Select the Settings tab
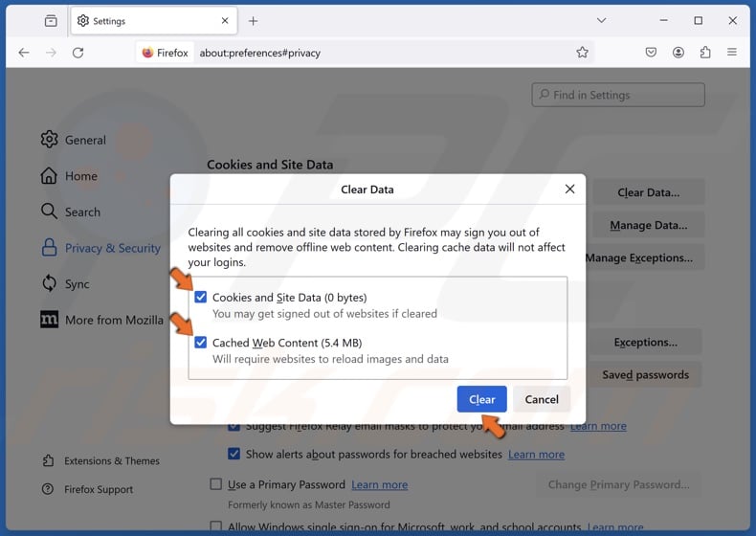This screenshot has height=536, width=756. click(154, 21)
